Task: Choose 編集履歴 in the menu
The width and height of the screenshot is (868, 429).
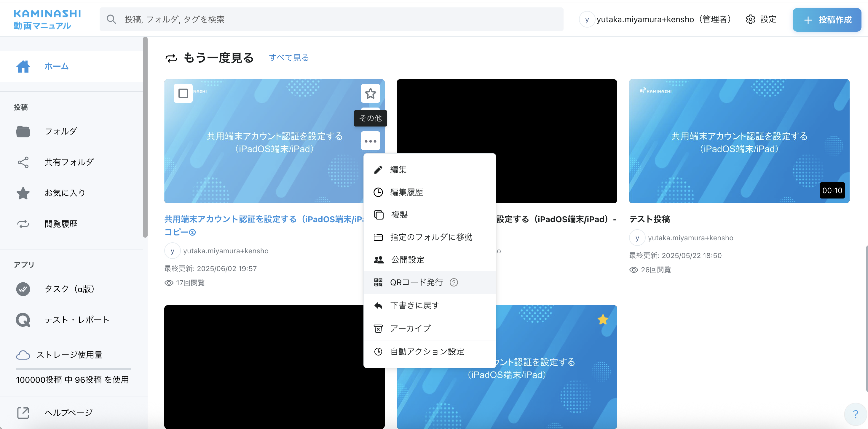Action: (430, 192)
